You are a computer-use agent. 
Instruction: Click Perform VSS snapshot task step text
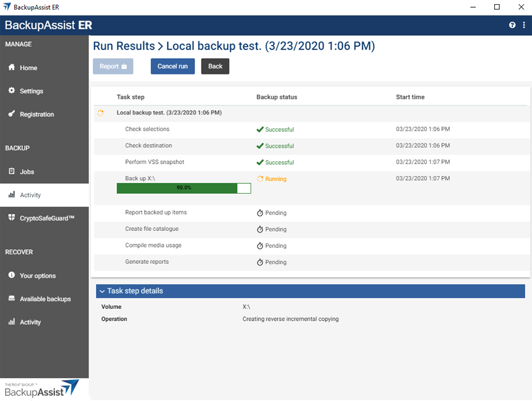155,162
